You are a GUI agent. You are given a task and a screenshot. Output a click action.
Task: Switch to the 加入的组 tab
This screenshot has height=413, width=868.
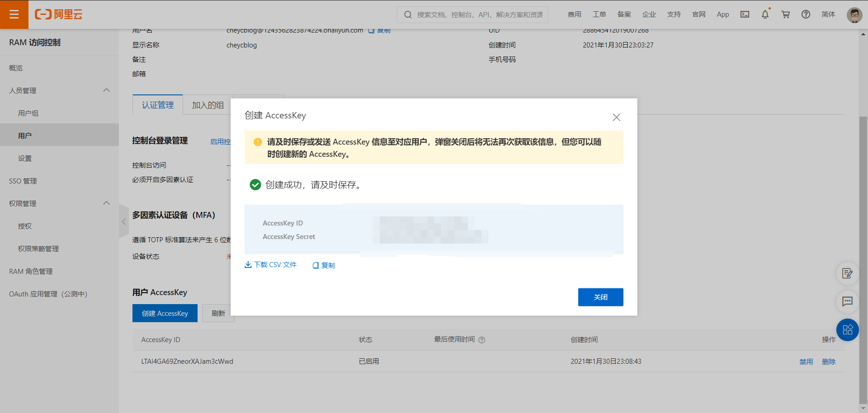tap(208, 105)
